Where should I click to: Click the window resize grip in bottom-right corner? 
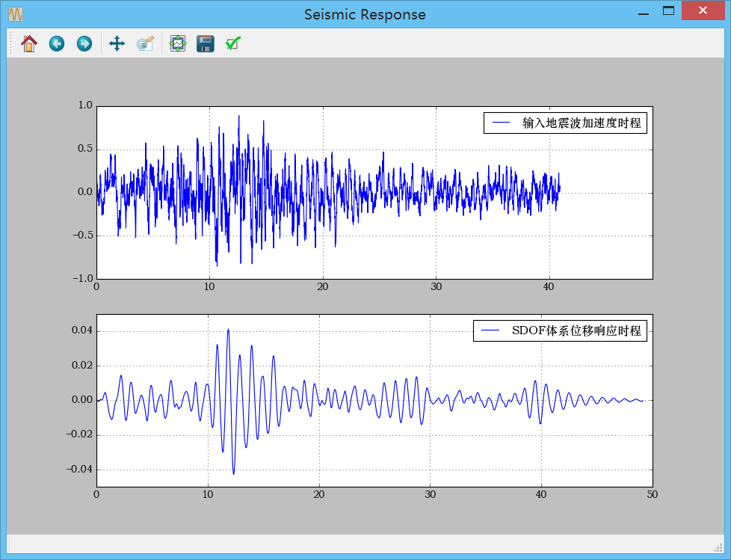[718, 547]
